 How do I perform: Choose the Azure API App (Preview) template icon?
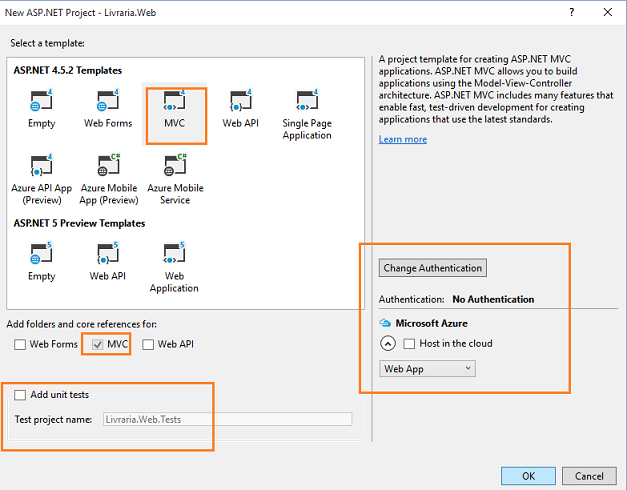tap(41, 165)
